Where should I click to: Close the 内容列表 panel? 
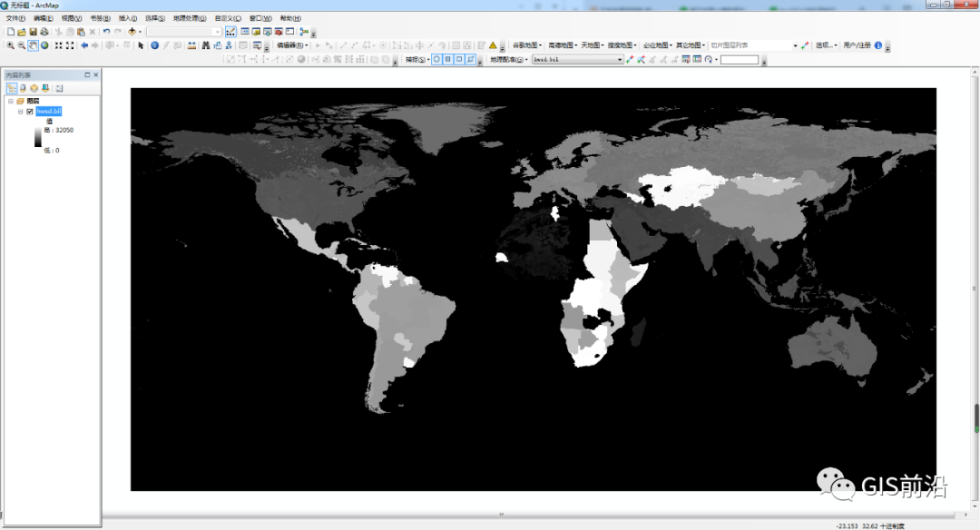click(x=95, y=74)
